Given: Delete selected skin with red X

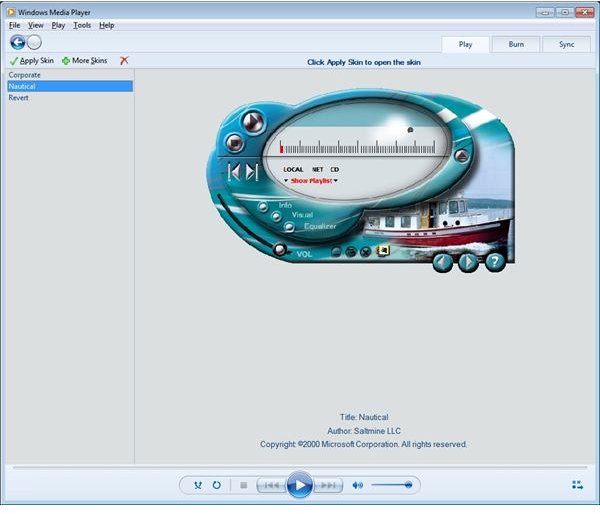Looking at the screenshot, I should (x=124, y=60).
